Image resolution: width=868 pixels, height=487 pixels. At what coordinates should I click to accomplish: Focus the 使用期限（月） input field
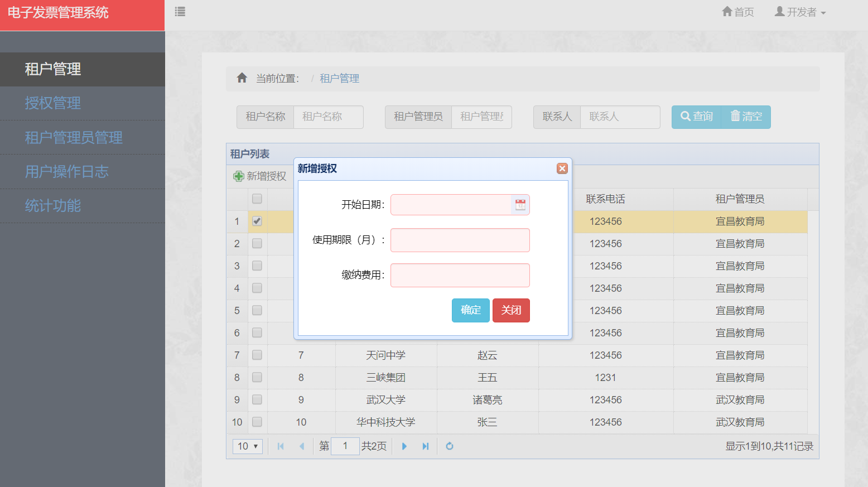coord(460,240)
